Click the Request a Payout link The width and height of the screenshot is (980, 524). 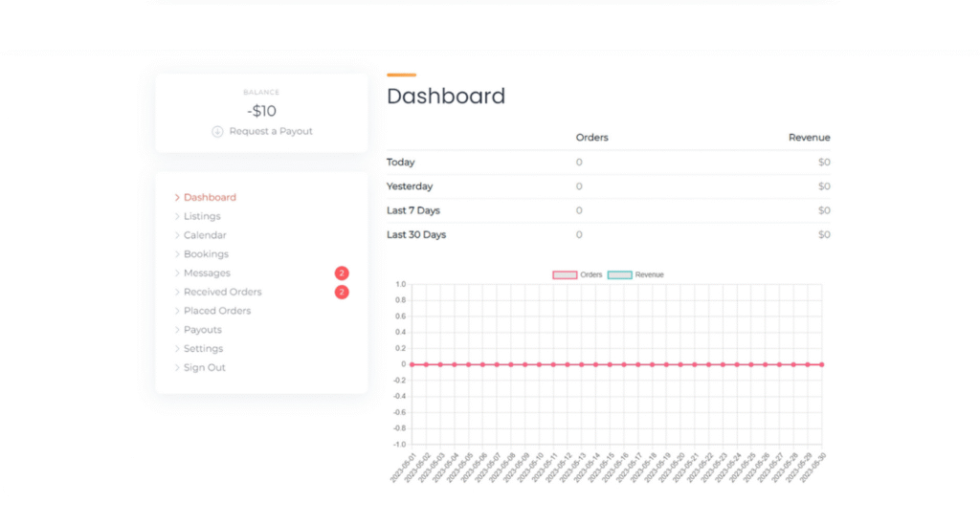click(271, 131)
